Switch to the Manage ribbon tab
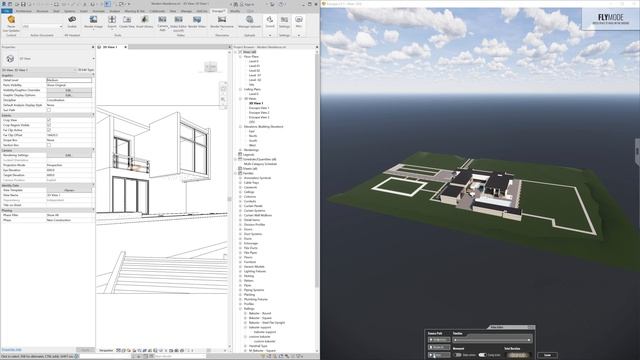This screenshot has width=640, height=360. tap(186, 11)
